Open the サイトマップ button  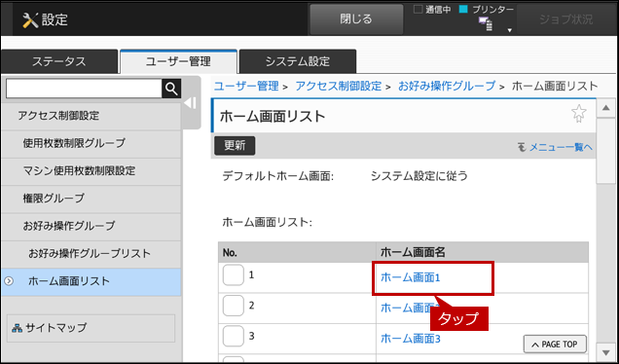tap(91, 328)
